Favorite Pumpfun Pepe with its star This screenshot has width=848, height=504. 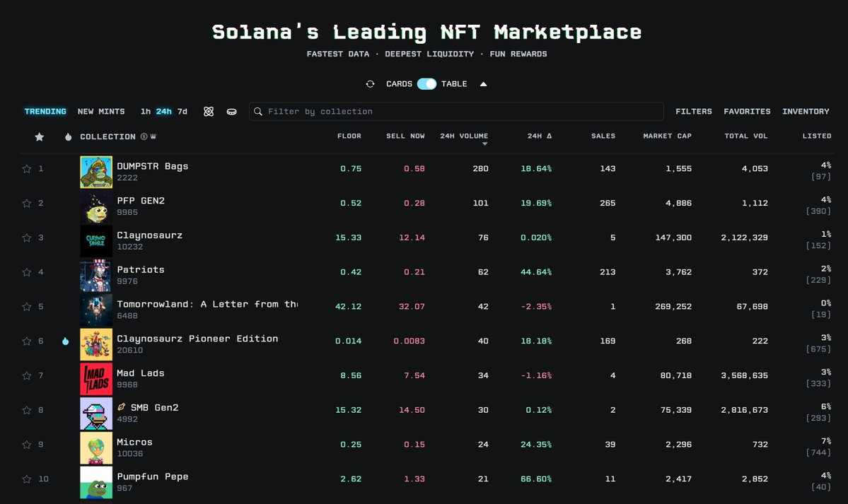(26, 479)
